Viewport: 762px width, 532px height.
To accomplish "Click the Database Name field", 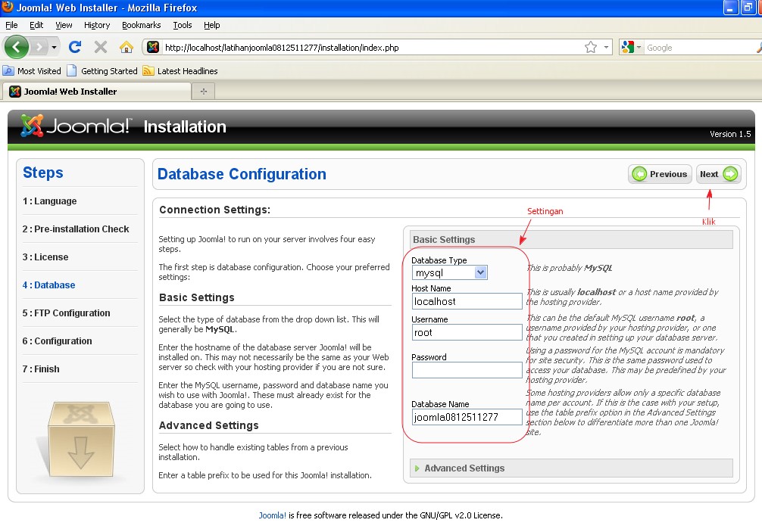I will point(467,417).
